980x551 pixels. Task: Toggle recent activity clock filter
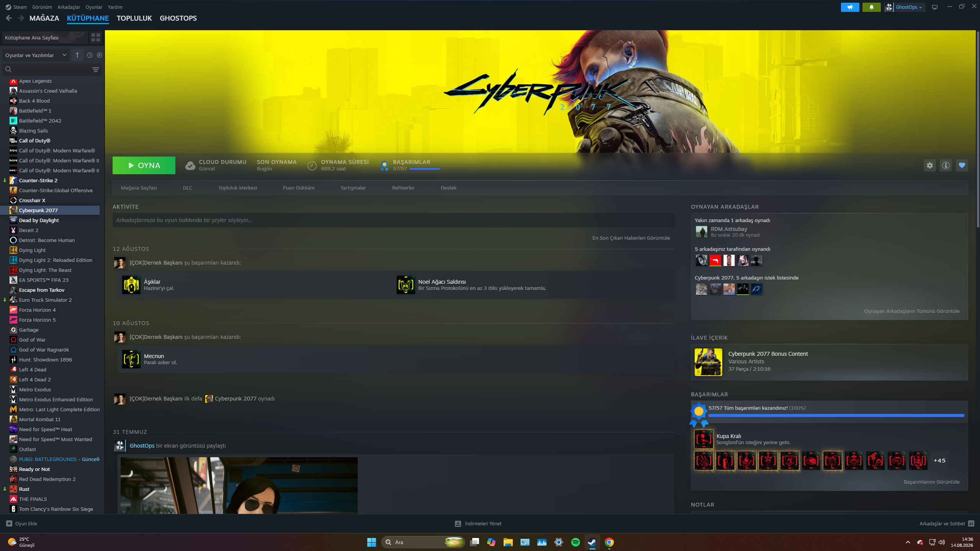click(x=90, y=55)
